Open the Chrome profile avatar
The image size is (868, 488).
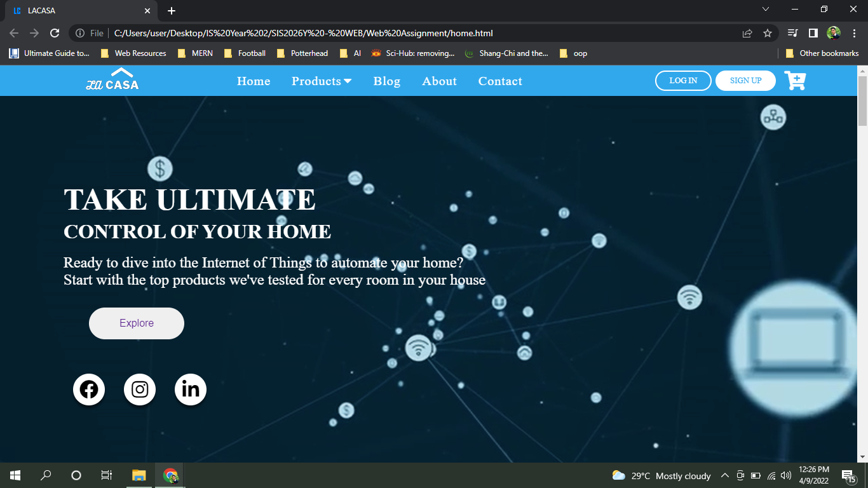pyautogui.click(x=833, y=33)
